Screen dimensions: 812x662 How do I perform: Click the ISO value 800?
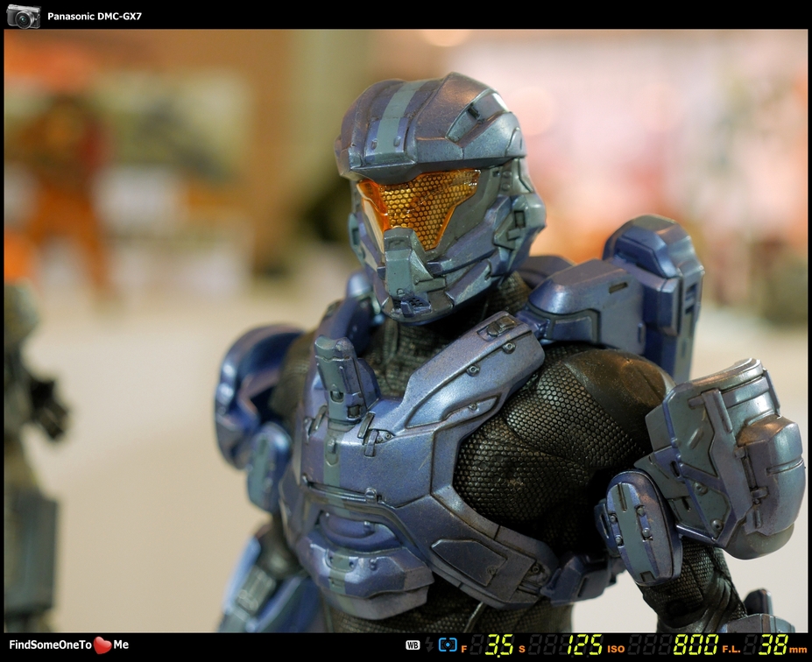696,644
